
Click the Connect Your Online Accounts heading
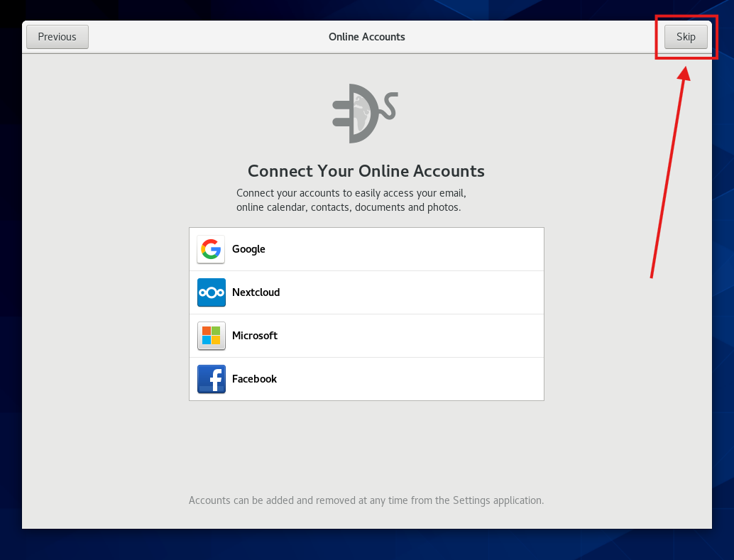[x=366, y=171]
